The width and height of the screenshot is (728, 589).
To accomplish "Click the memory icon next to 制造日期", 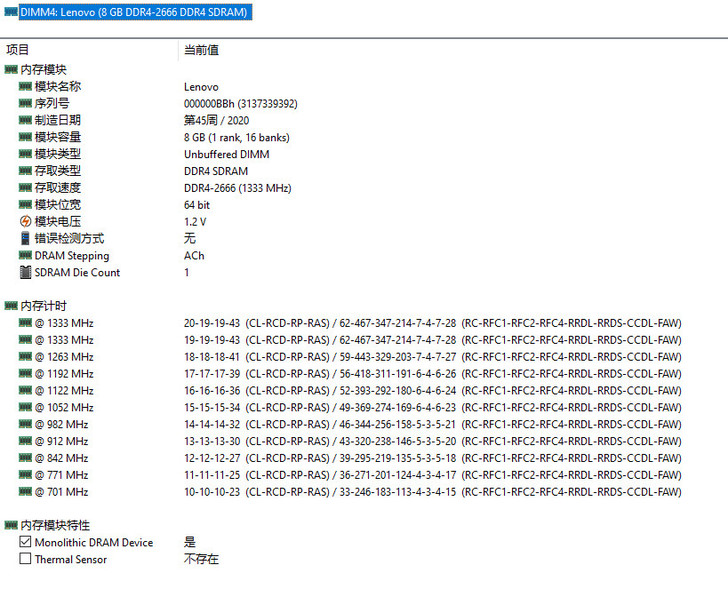I will [25, 120].
